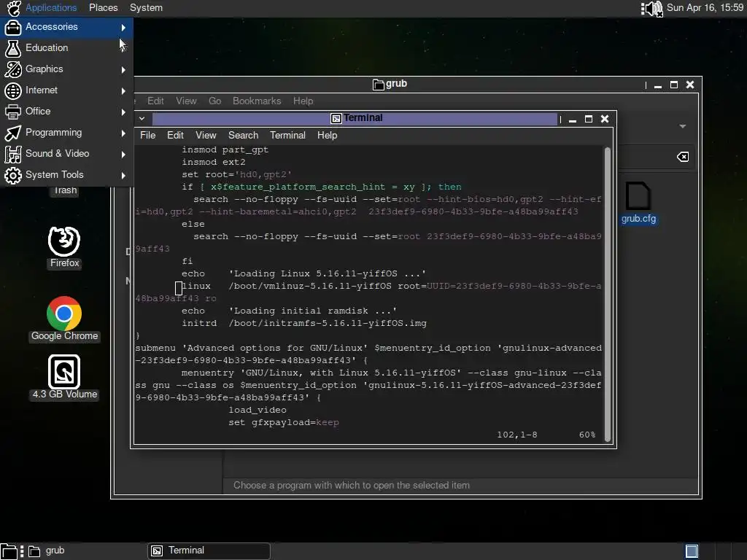
Task: Click the terminal vertical scrollbar
Action: pyautogui.click(x=608, y=295)
